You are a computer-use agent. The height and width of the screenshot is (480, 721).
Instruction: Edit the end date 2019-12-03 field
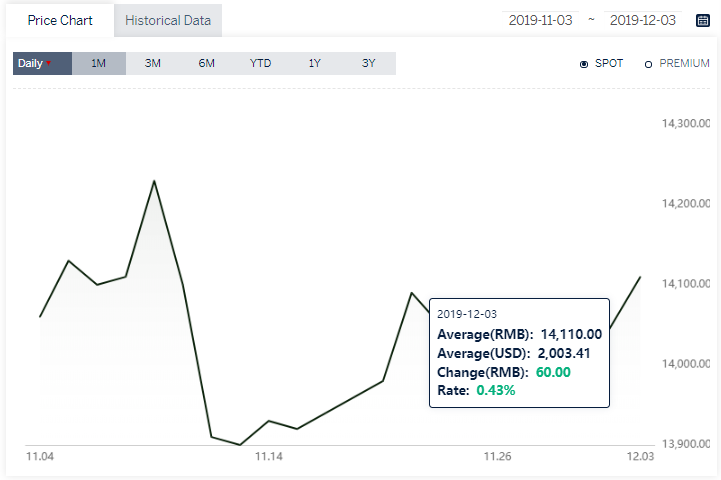tap(643, 20)
